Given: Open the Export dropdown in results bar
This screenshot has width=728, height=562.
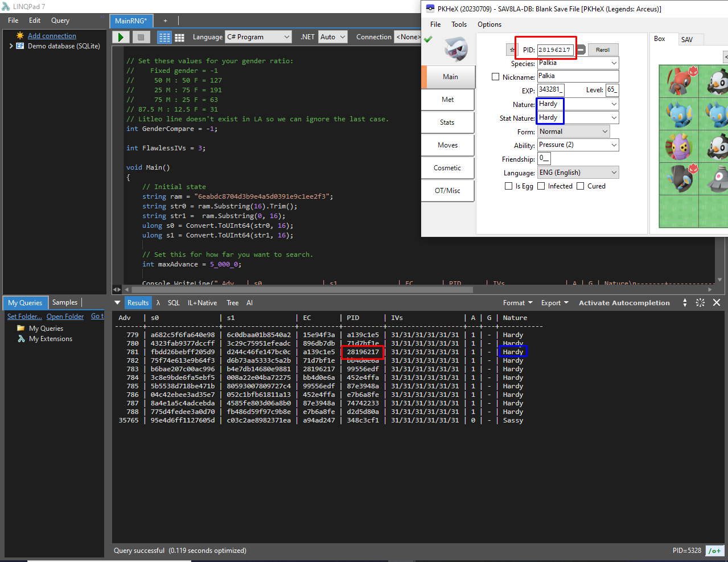Looking at the screenshot, I should pyautogui.click(x=554, y=303).
